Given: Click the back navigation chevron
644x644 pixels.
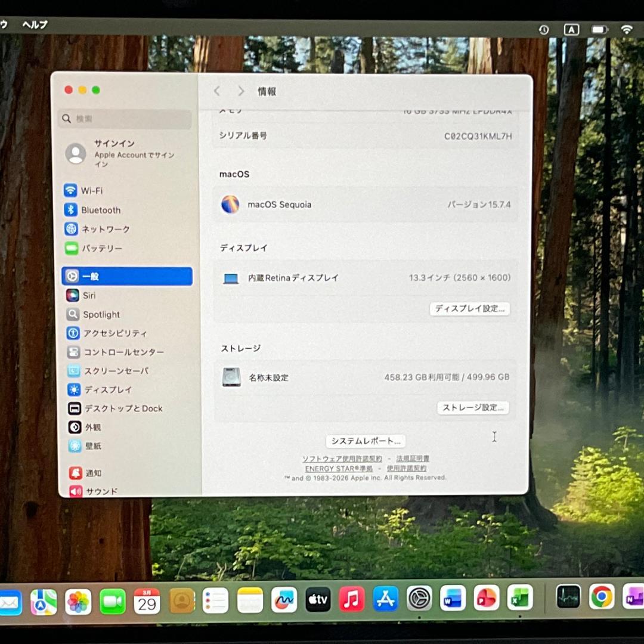Looking at the screenshot, I should coord(217,91).
